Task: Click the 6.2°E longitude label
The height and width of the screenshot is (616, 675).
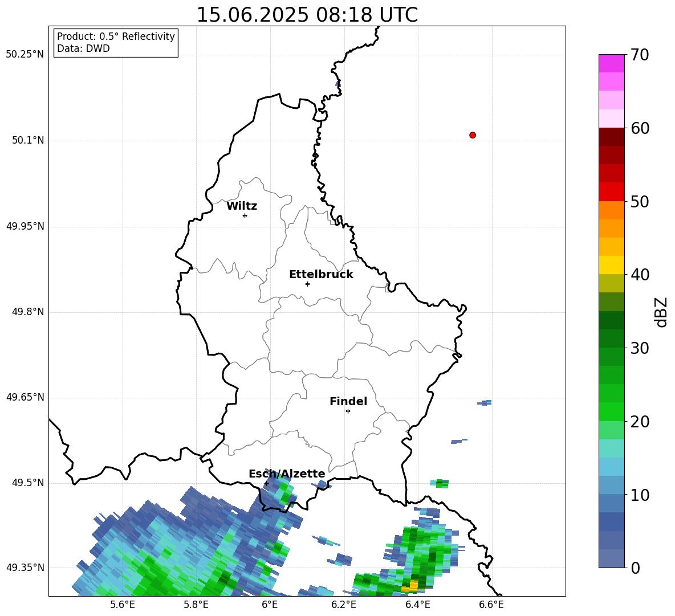Action: pos(344,605)
